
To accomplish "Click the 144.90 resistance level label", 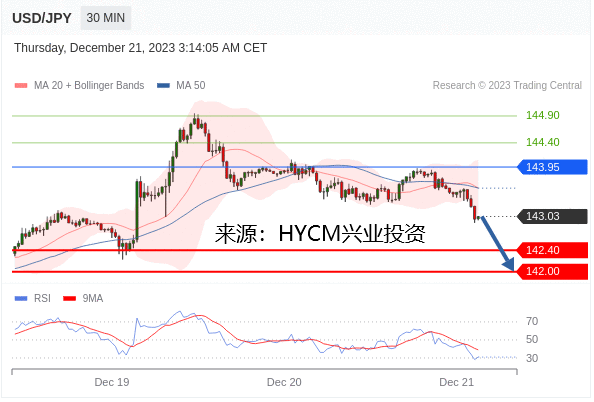I will 542,115.
